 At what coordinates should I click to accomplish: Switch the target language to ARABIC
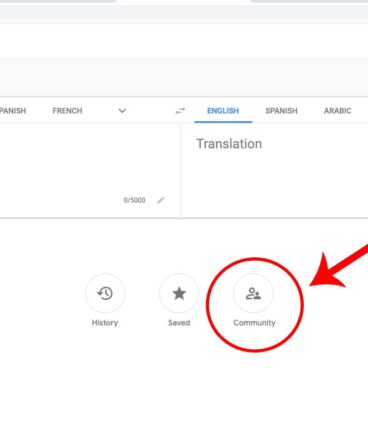(x=337, y=111)
